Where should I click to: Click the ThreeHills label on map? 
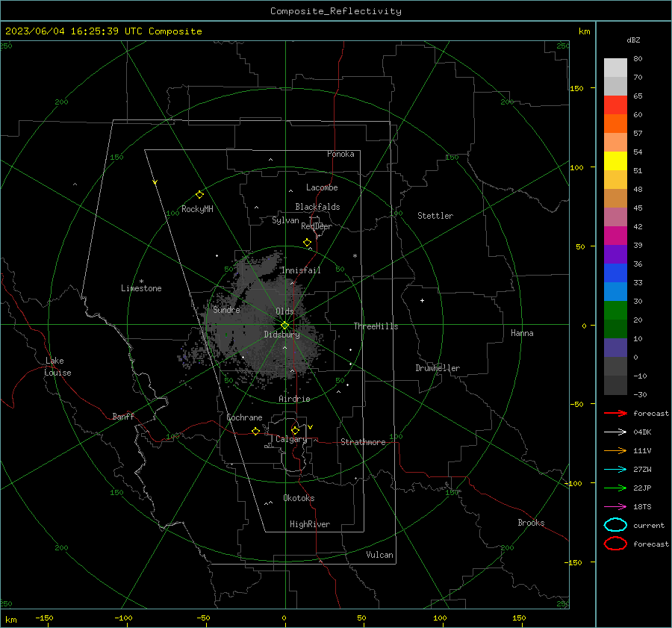(376, 326)
